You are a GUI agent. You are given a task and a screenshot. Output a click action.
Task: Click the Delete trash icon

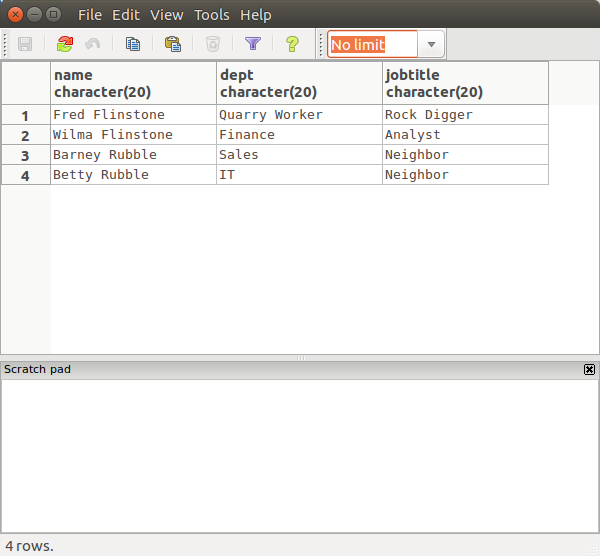(x=212, y=44)
